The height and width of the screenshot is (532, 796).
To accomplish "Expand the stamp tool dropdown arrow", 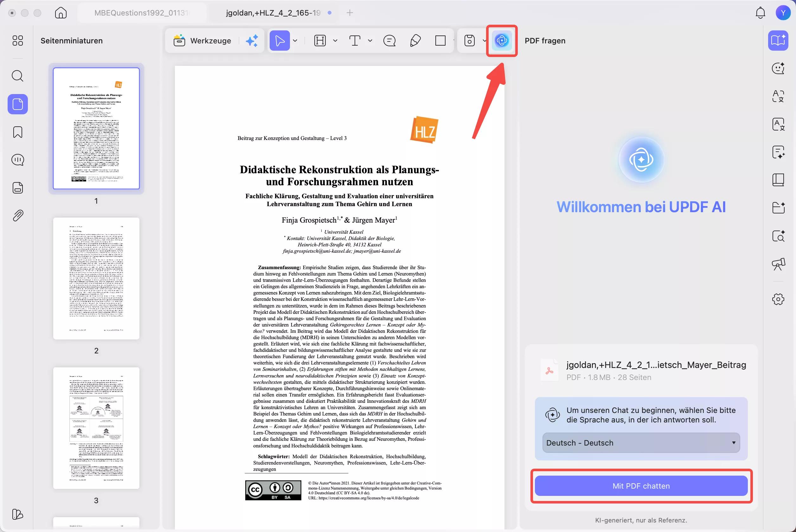I will click(x=484, y=41).
